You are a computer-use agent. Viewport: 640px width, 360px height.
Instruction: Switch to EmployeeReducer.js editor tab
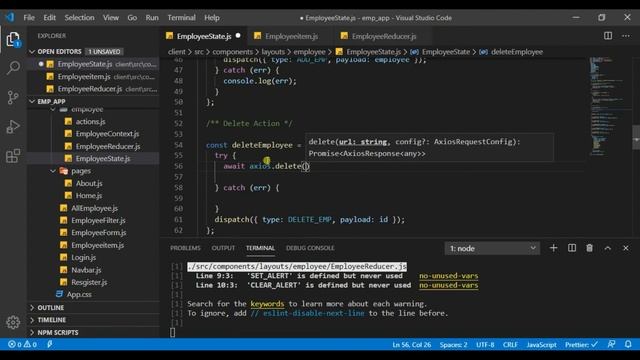(384, 36)
